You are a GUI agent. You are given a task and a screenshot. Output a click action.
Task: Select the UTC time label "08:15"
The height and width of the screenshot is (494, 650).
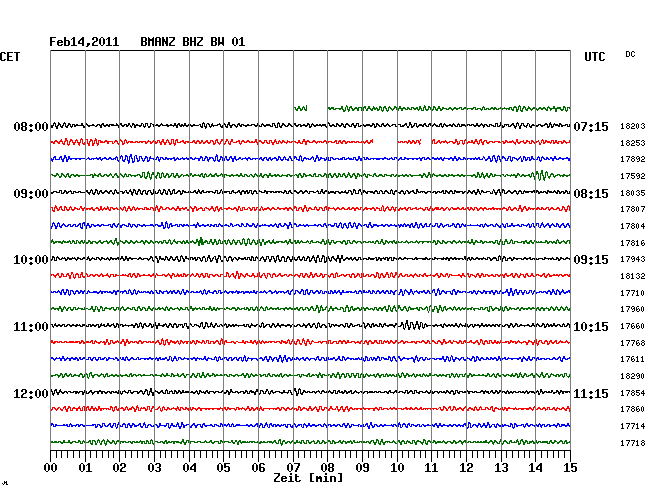[x=591, y=194]
